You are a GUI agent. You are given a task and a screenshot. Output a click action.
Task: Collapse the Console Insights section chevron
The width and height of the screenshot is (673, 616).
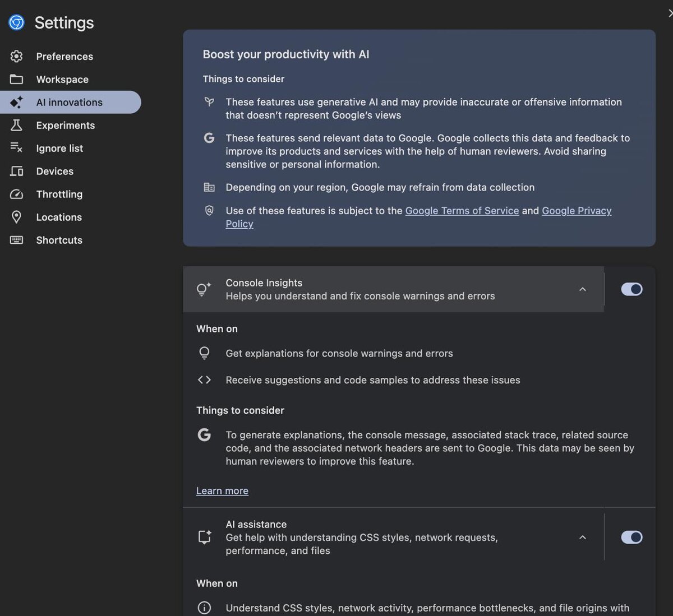tap(582, 289)
